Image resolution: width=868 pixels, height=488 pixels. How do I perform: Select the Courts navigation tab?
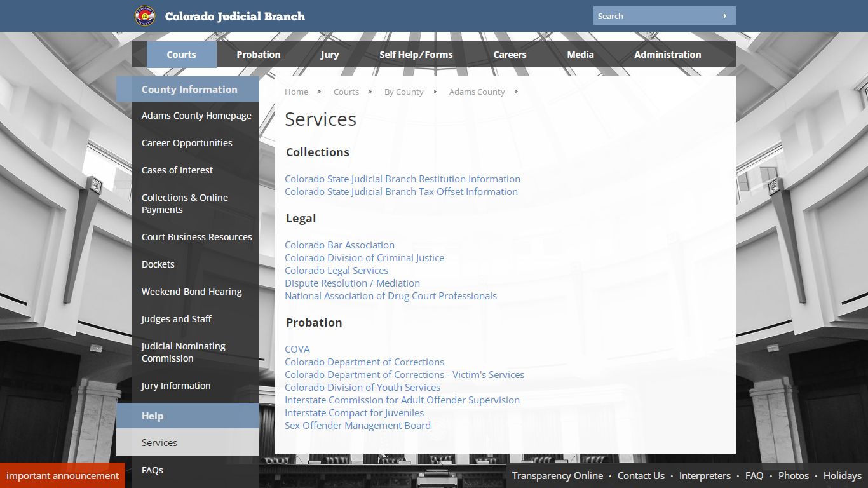[182, 55]
